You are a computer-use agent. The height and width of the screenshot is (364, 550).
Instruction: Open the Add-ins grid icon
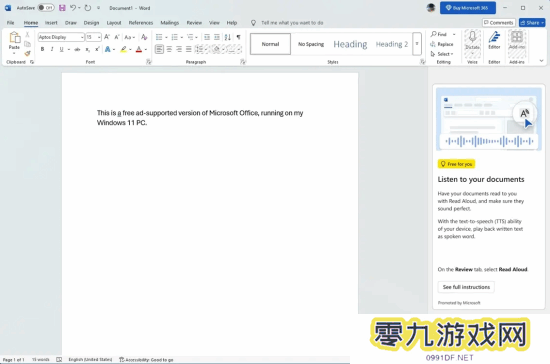click(517, 37)
